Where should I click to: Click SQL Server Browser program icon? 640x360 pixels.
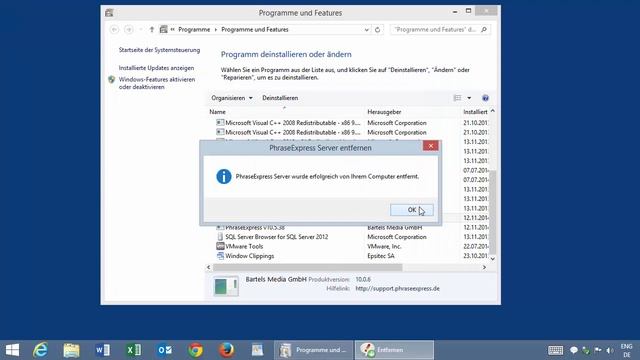tap(220, 237)
